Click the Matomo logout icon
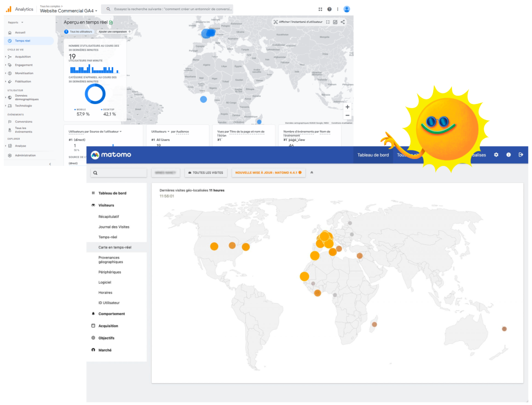Screen dimensions: 532x405 click(x=521, y=155)
